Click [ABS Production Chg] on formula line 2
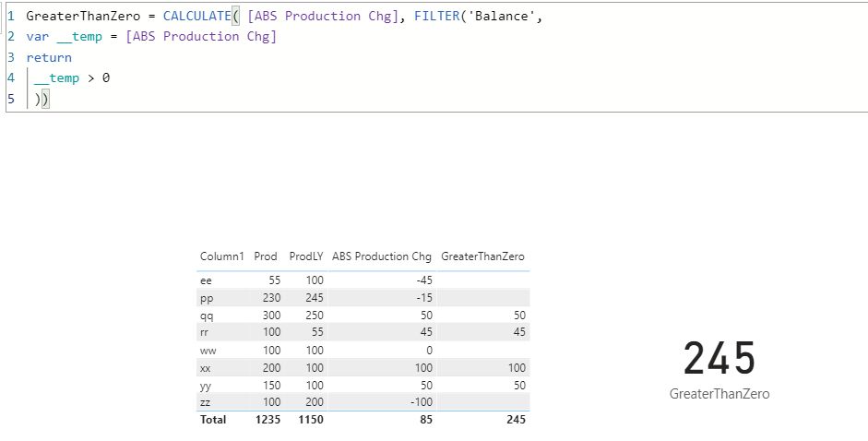 201,37
